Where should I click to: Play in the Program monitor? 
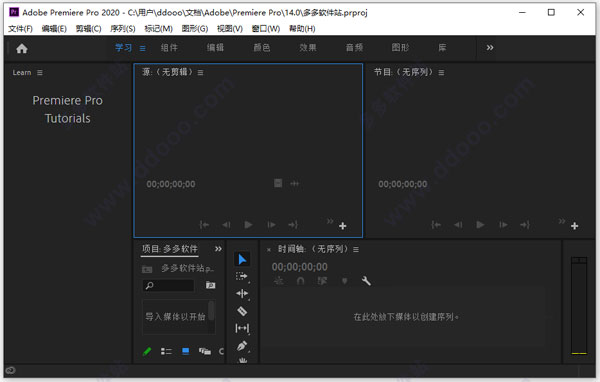coord(480,225)
